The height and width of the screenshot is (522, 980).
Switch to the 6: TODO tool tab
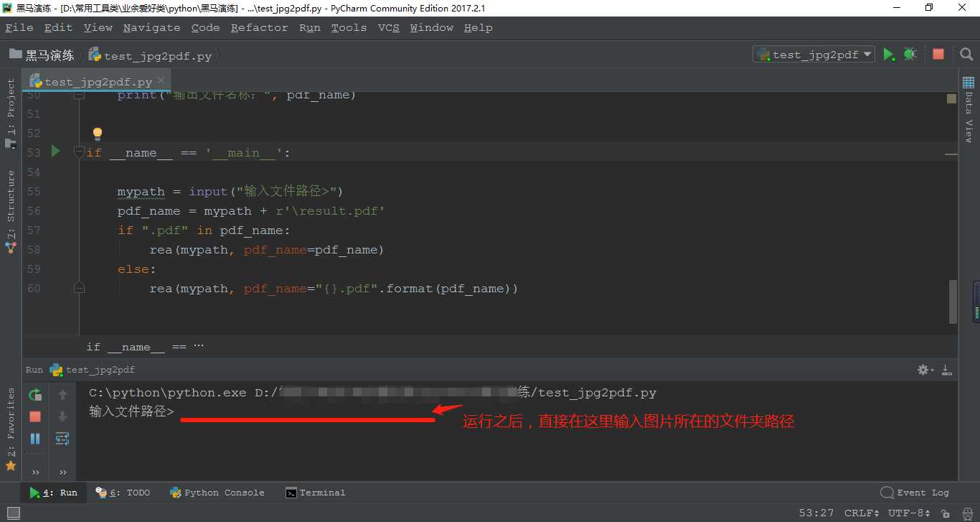click(124, 493)
